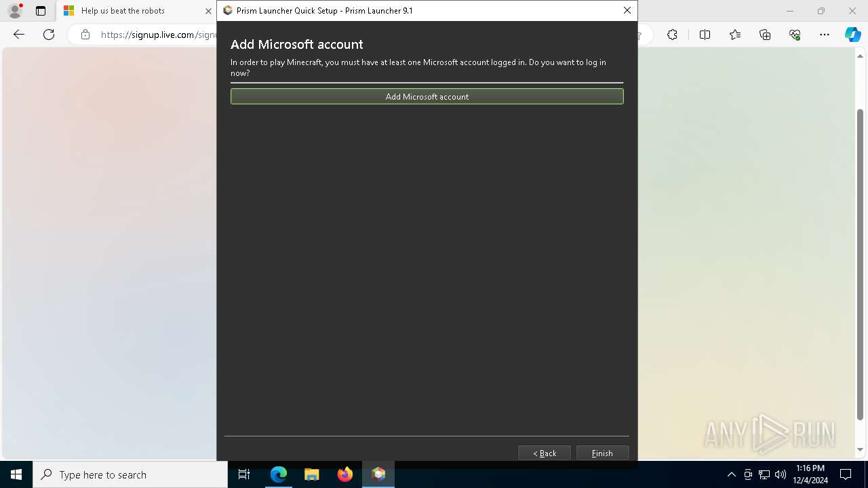Open the volume speaker tray icon
The width and height of the screenshot is (868, 488).
coord(780,474)
